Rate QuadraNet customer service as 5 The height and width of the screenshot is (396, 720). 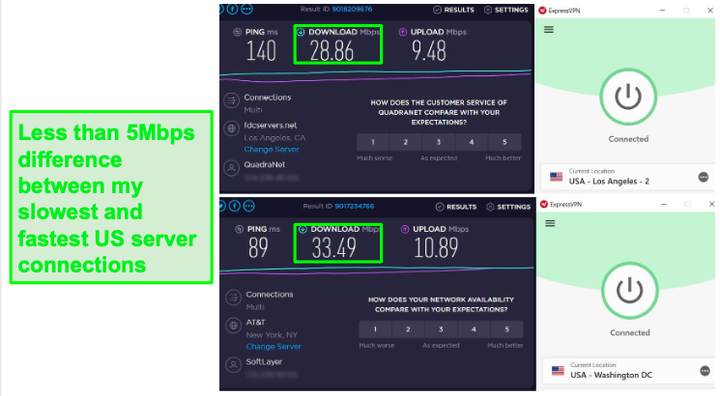[505, 142]
